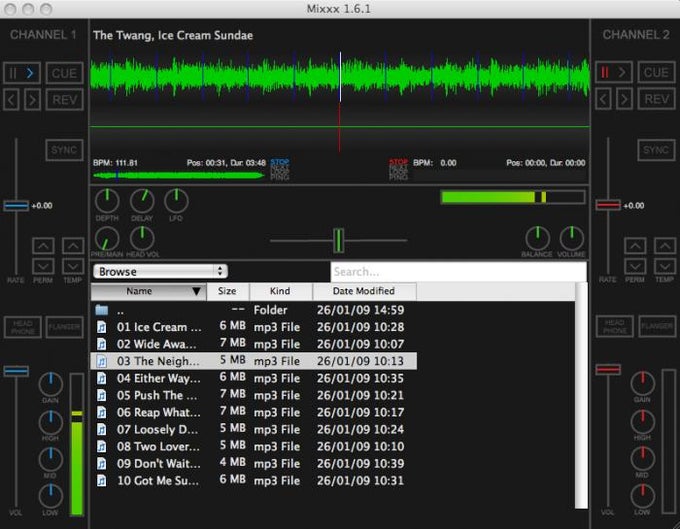680x529 pixels.
Task: Sync Channel 2 tempo
Action: [x=656, y=150]
